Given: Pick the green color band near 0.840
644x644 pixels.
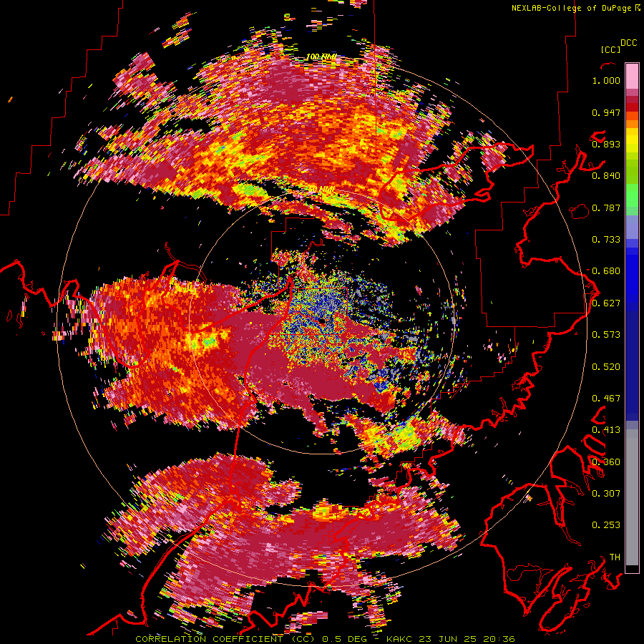Looking at the screenshot, I should [x=632, y=172].
